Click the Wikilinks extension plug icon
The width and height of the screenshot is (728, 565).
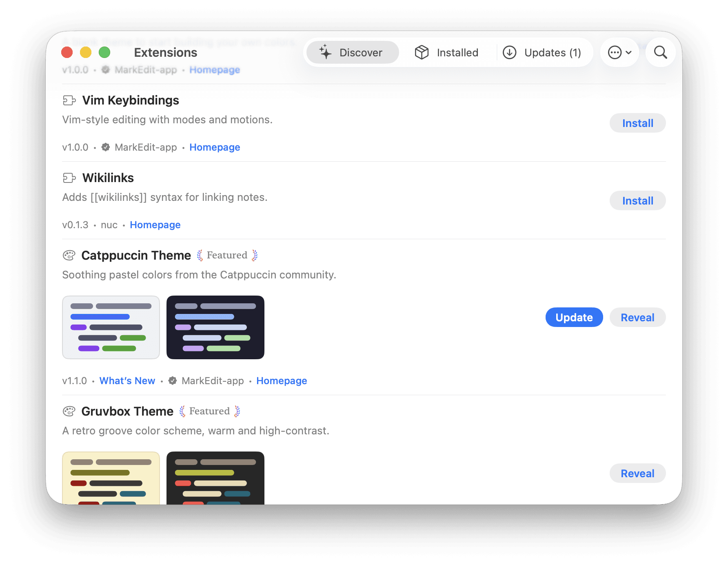tap(69, 178)
